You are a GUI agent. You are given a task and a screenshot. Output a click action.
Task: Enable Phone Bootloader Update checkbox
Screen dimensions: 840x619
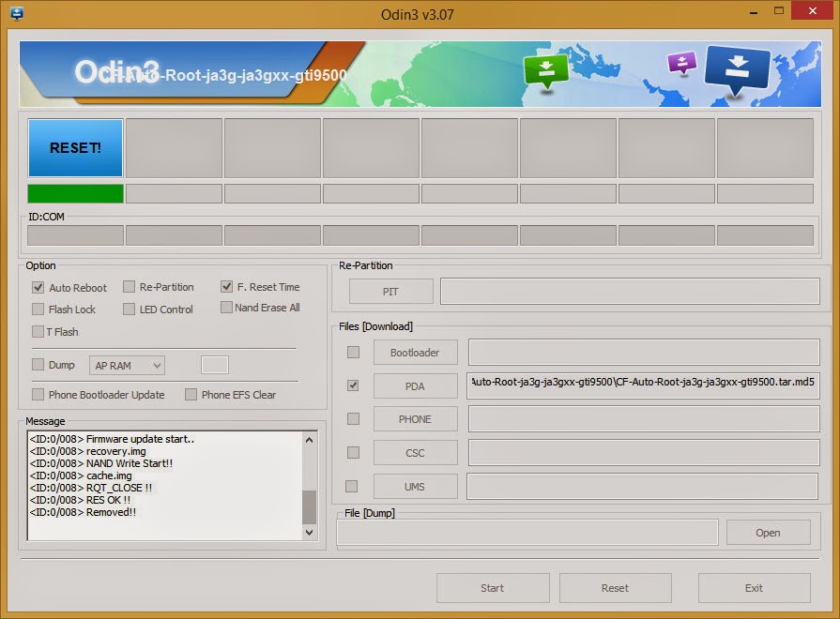[x=38, y=395]
